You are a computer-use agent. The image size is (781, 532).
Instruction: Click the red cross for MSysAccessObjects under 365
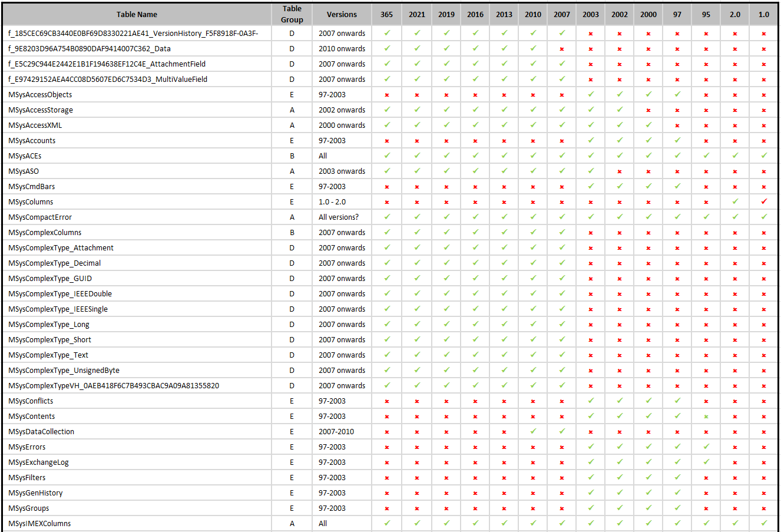387,94
